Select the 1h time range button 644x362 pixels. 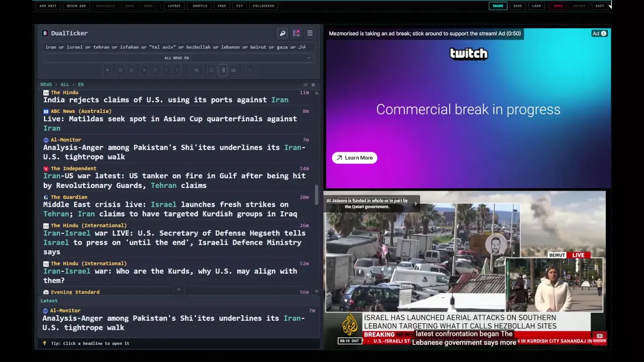196,70
